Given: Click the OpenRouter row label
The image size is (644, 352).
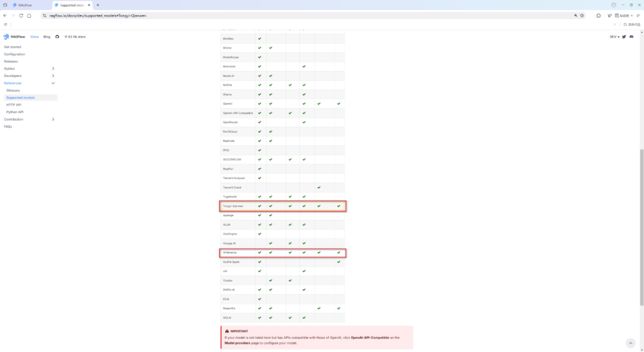Looking at the screenshot, I should coord(230,122).
